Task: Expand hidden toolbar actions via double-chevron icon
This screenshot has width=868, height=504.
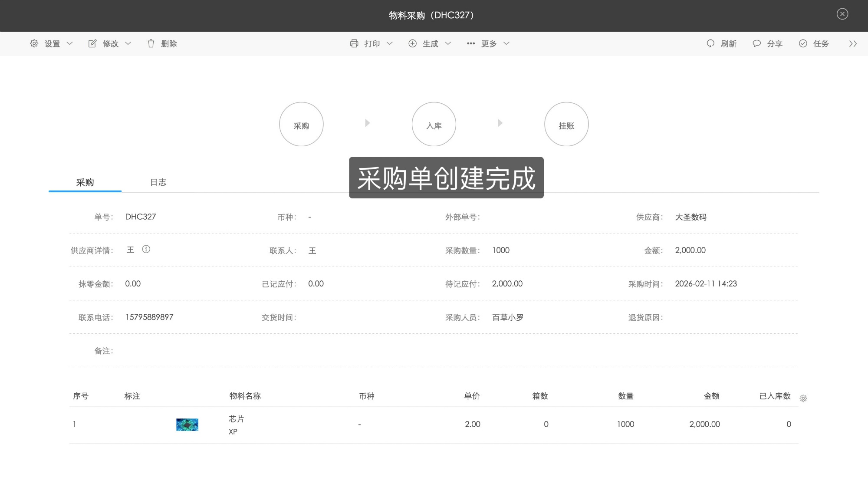Action: tap(853, 43)
